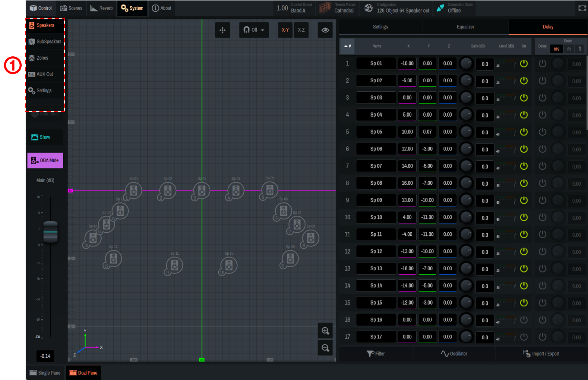The image size is (588, 380).
Task: Enable delay toggle for Sp 05
Action: click(x=542, y=132)
